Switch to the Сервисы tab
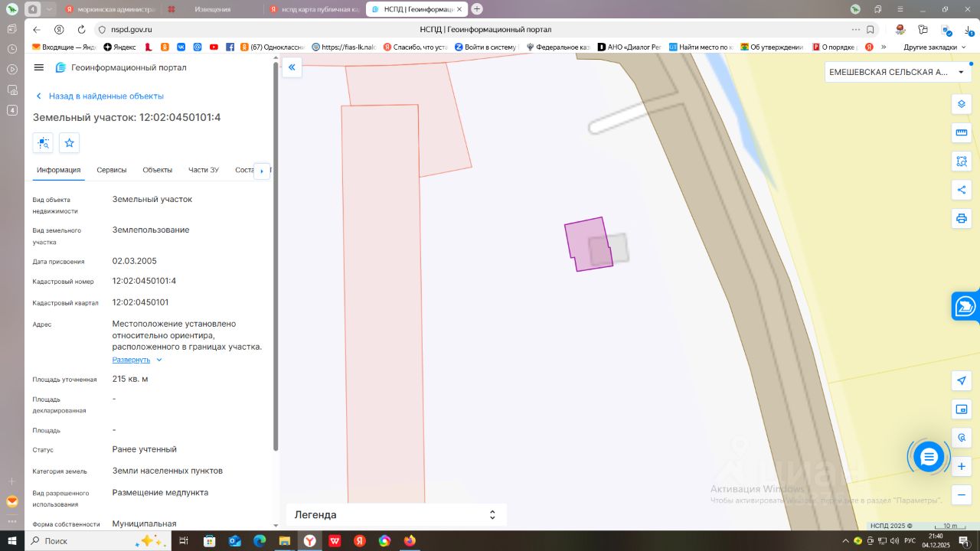This screenshot has height=551, width=980. pos(112,170)
